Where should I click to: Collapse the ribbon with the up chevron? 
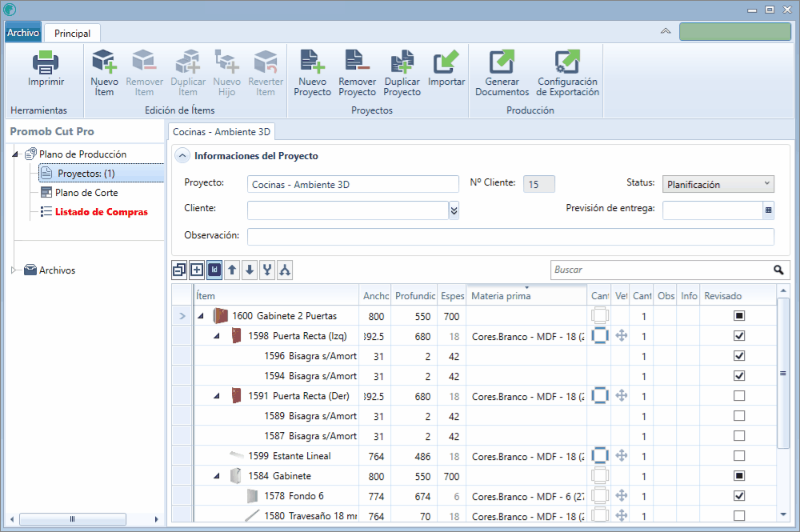tap(666, 32)
